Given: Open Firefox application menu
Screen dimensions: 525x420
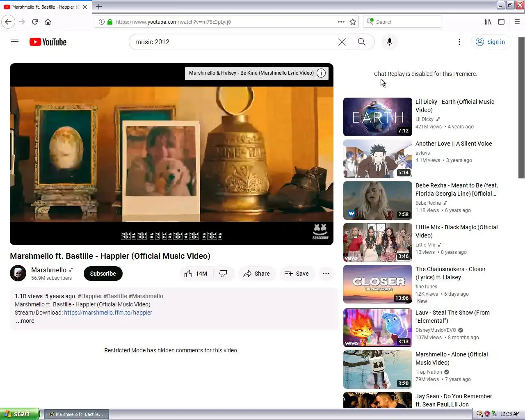Looking at the screenshot, I should tap(517, 22).
